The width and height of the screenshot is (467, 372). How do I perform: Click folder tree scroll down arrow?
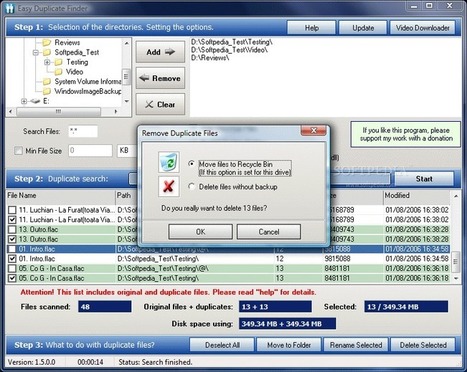click(x=126, y=101)
